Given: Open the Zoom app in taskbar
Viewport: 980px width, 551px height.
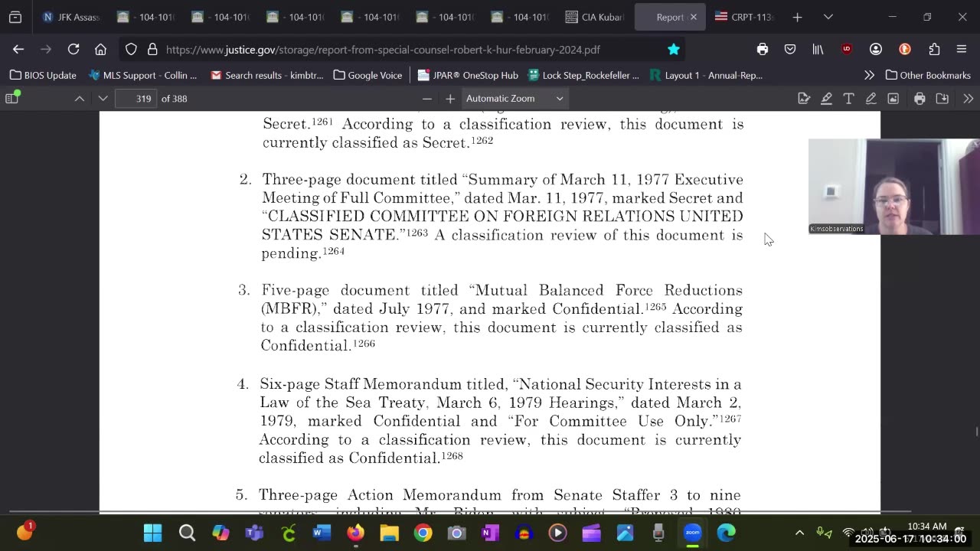Looking at the screenshot, I should point(692,533).
